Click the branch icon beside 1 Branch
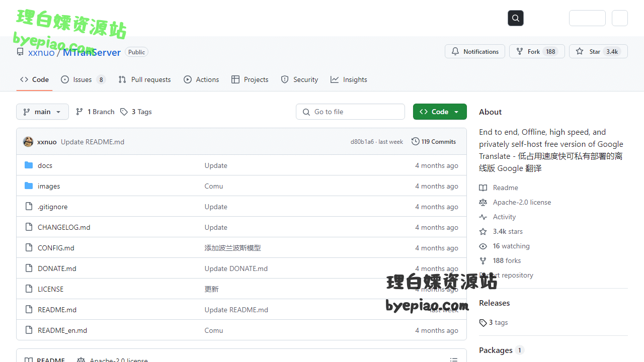The height and width of the screenshot is (362, 644). [79, 112]
